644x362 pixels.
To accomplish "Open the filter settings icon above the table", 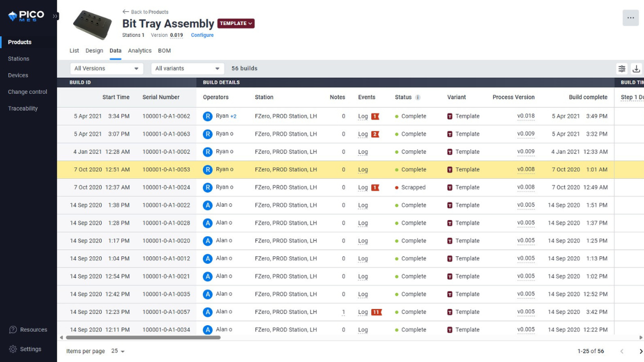I will [622, 68].
